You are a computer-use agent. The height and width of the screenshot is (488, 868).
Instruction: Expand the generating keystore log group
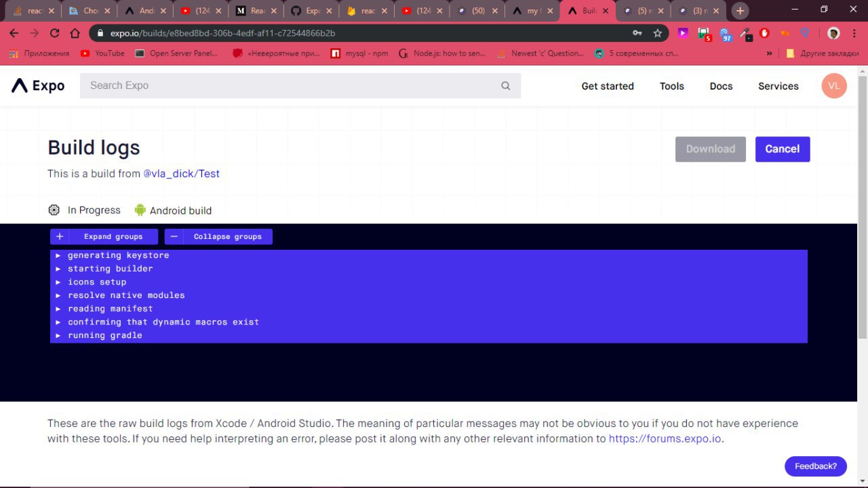(429, 255)
